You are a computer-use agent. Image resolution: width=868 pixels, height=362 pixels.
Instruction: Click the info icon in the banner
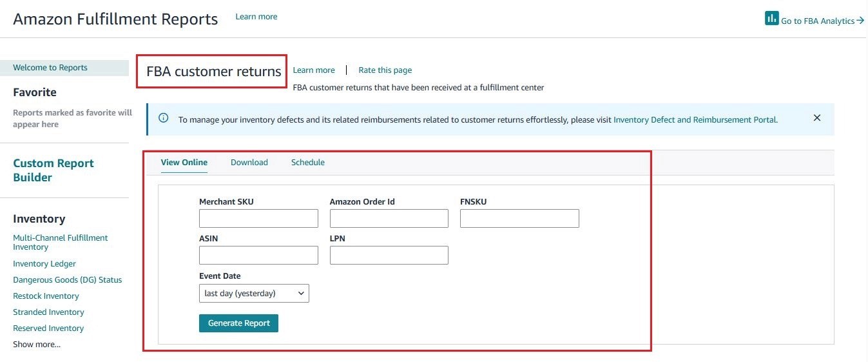click(164, 118)
